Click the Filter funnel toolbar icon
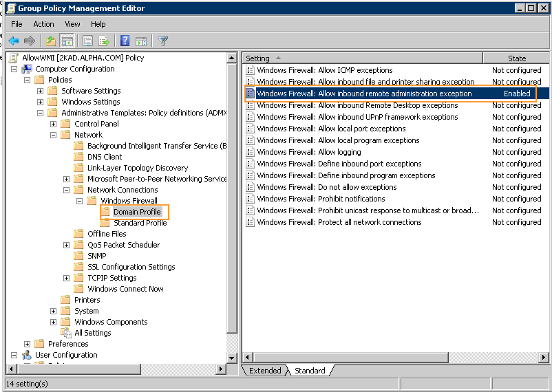Screen dimensions: 552x392 pyautogui.click(x=162, y=41)
